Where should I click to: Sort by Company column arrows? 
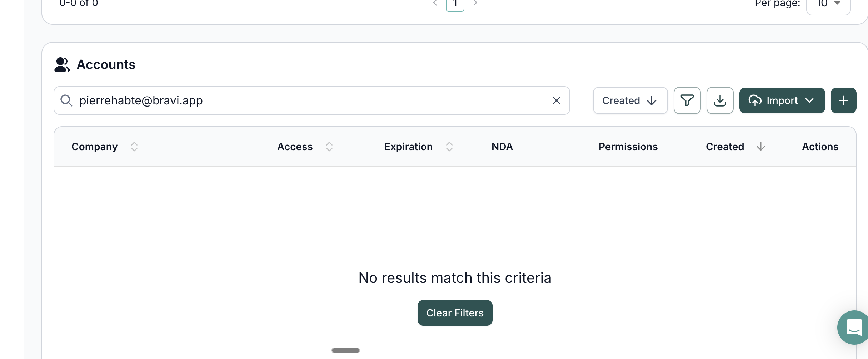pyautogui.click(x=134, y=147)
